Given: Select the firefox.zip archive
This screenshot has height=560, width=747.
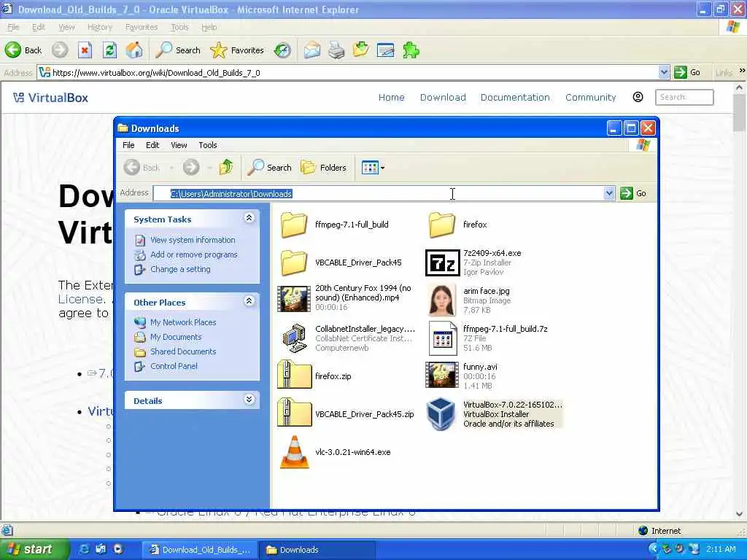Looking at the screenshot, I should coord(314,376).
